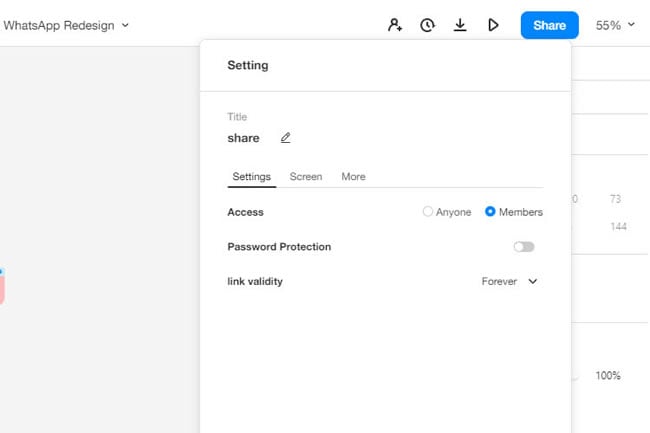Click the Setting panel heading
650x433 pixels.
click(x=248, y=65)
